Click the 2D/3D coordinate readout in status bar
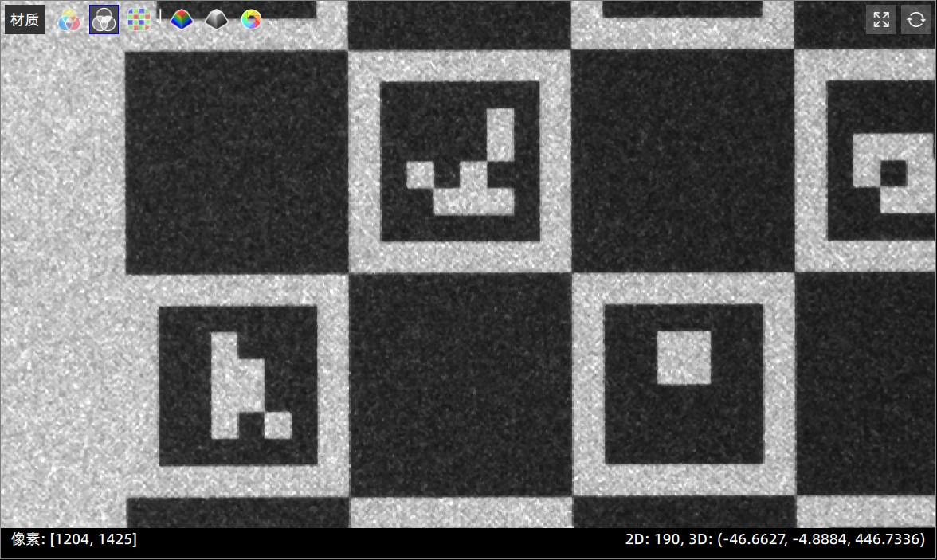937x560 pixels. [x=774, y=539]
